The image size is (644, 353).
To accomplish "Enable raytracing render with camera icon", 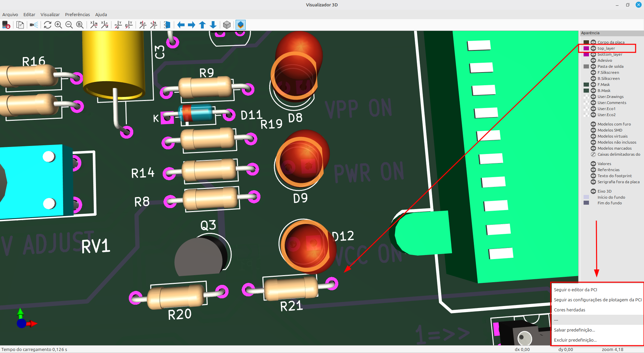I will 34,25.
